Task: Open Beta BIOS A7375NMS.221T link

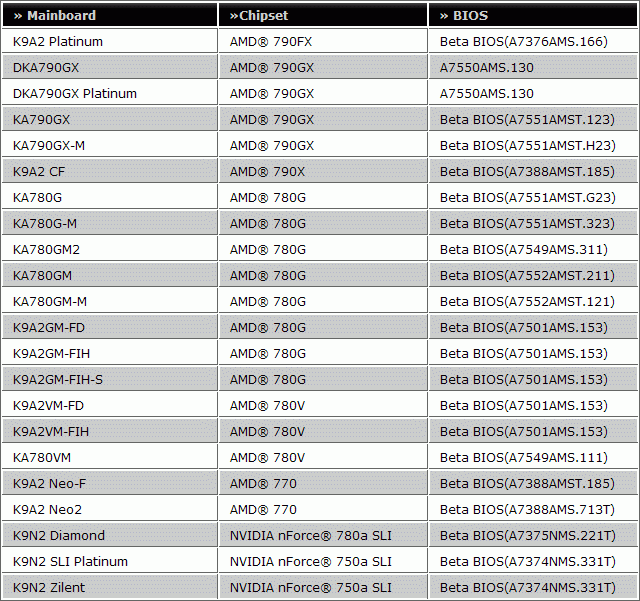Action: [x=527, y=536]
